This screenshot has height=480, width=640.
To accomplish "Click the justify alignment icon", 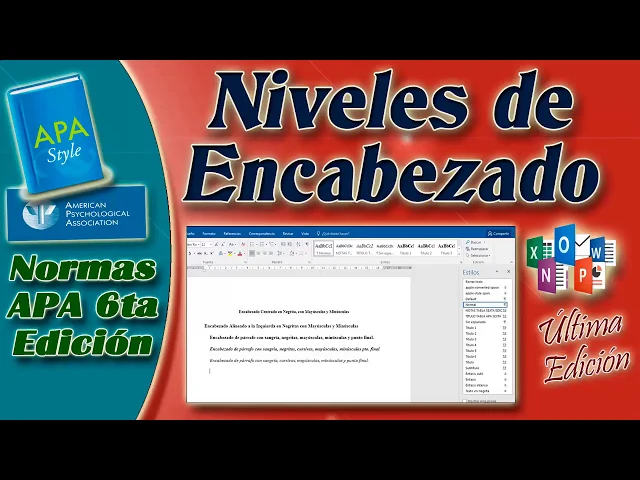I will [271, 253].
